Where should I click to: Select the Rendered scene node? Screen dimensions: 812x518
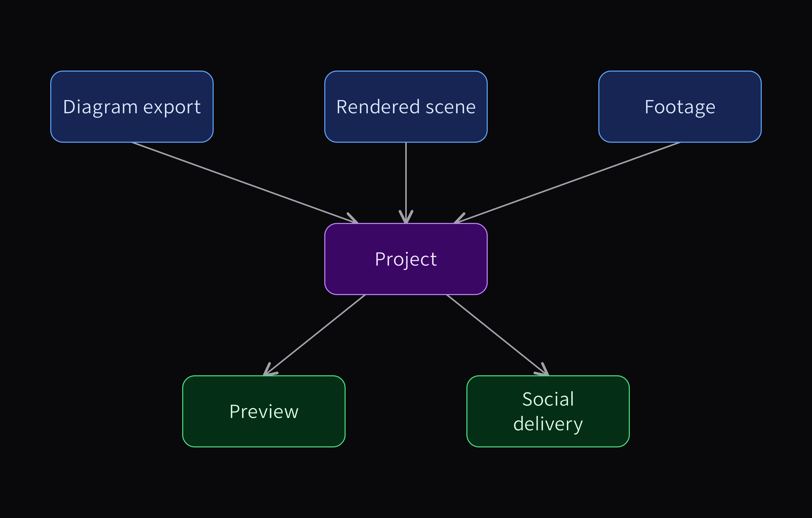pyautogui.click(x=406, y=107)
